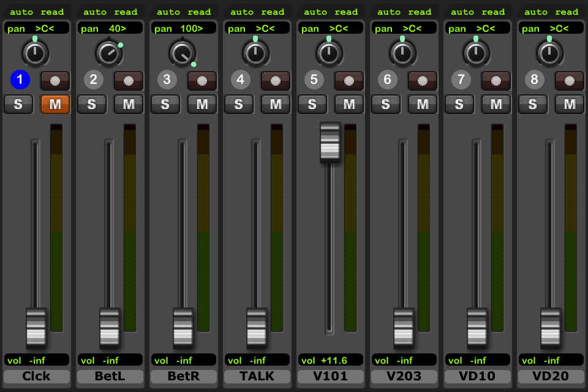This screenshot has height=392, width=588.
Task: Select track number 3 circle
Action: (x=167, y=80)
